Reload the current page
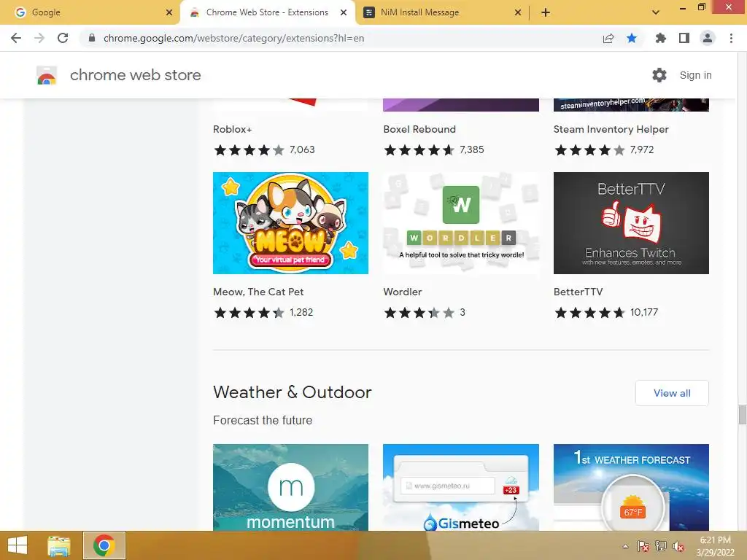Image resolution: width=747 pixels, height=560 pixels. point(63,38)
